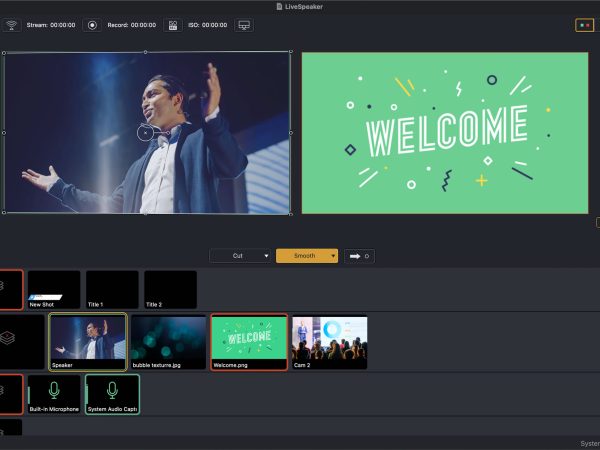The height and width of the screenshot is (450, 600).
Task: Click the clear layer icon in second row
Action: pyautogui.click(x=8, y=338)
